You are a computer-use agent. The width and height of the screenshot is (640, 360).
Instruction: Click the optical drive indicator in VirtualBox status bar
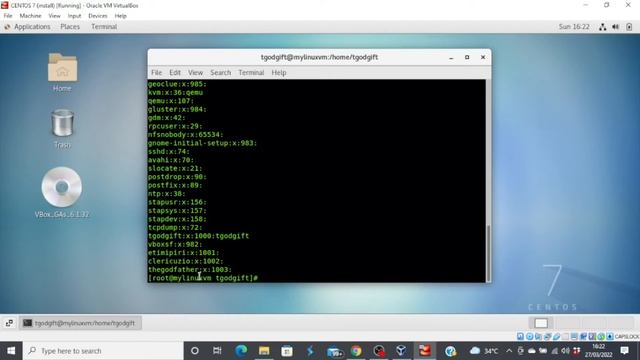(529, 336)
